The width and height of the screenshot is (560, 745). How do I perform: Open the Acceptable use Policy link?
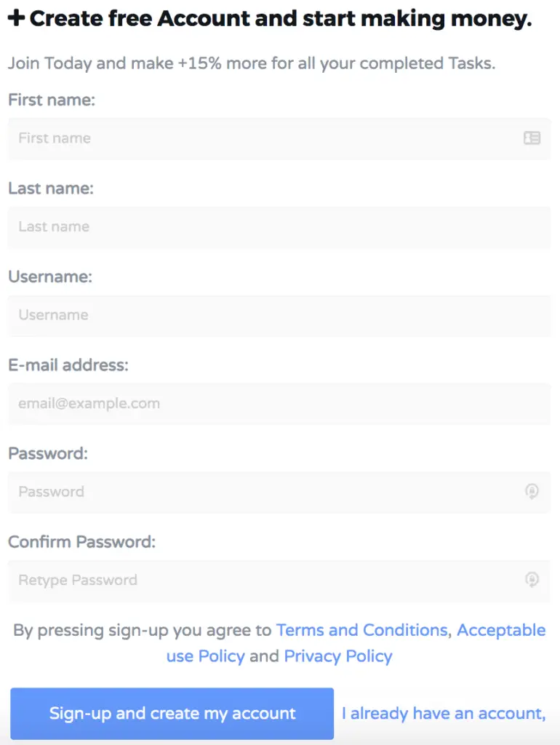(x=501, y=631)
